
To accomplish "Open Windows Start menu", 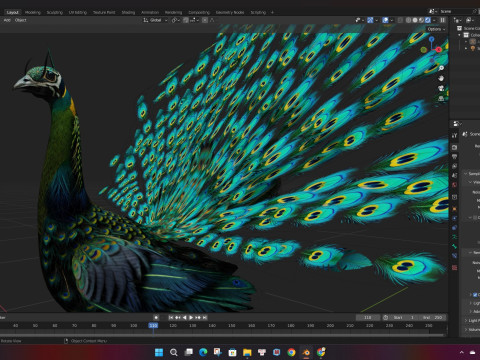I will (159, 352).
